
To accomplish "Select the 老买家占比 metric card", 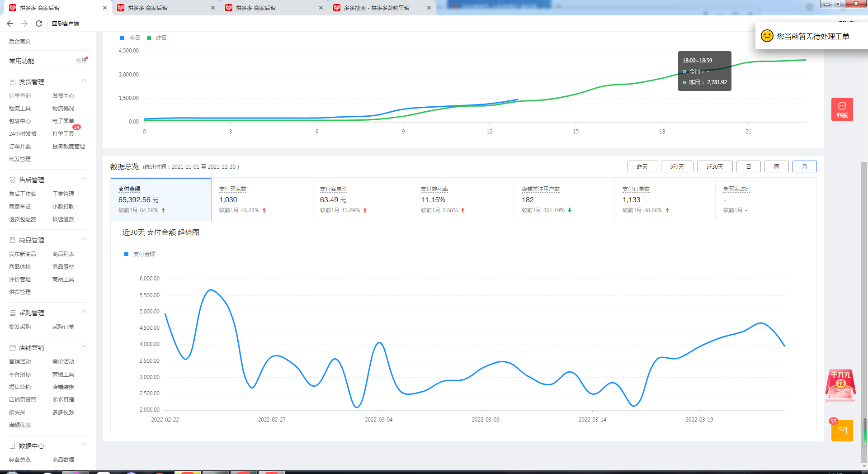I will 766,199.
